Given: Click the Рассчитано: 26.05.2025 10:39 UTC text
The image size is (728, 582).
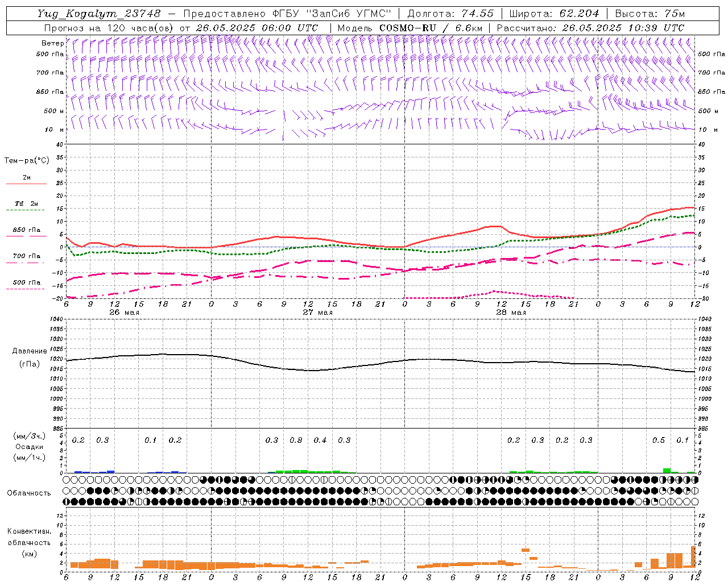Looking at the screenshot, I should (x=590, y=28).
